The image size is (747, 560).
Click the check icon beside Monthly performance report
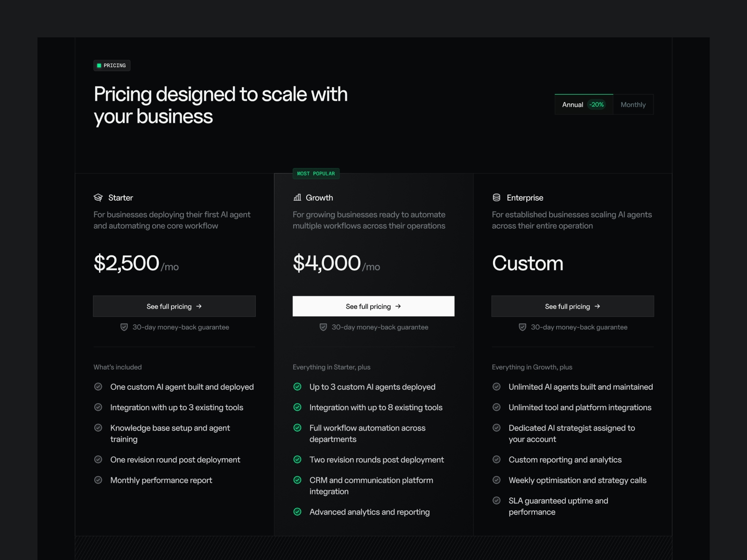98,480
